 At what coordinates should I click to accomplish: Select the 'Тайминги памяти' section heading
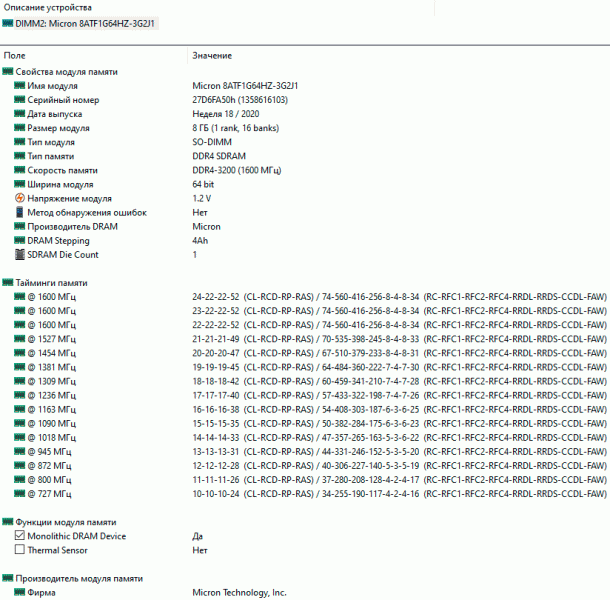click(x=51, y=283)
